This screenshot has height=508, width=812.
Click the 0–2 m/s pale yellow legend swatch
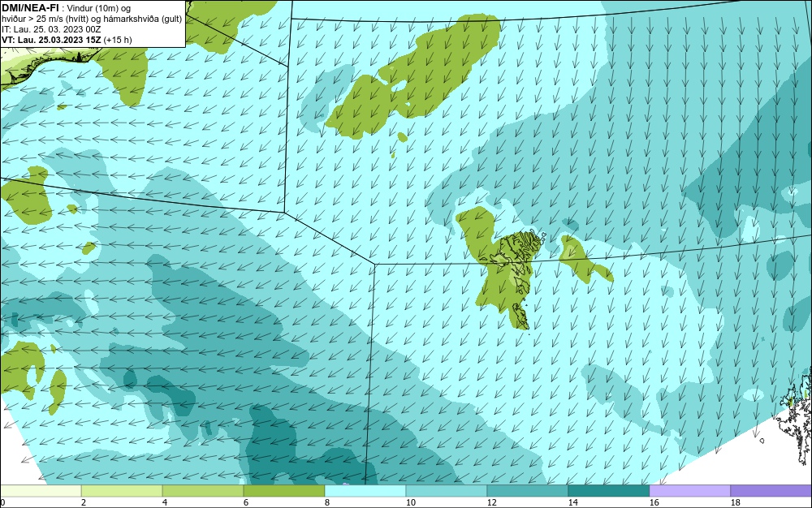point(41,491)
